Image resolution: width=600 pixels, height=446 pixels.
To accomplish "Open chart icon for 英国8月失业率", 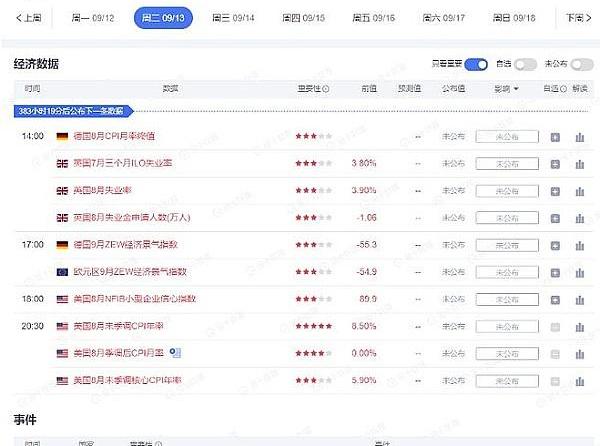I will coord(580,190).
